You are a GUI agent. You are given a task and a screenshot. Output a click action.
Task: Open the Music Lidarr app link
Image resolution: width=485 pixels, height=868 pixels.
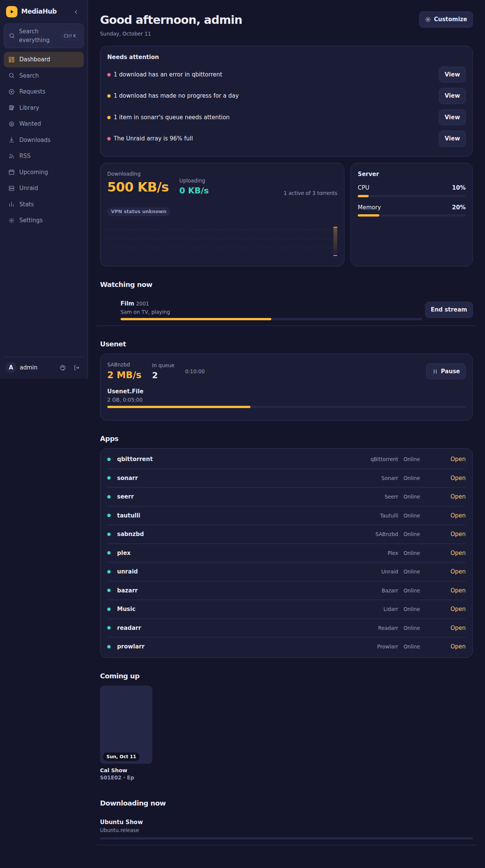pos(458,609)
